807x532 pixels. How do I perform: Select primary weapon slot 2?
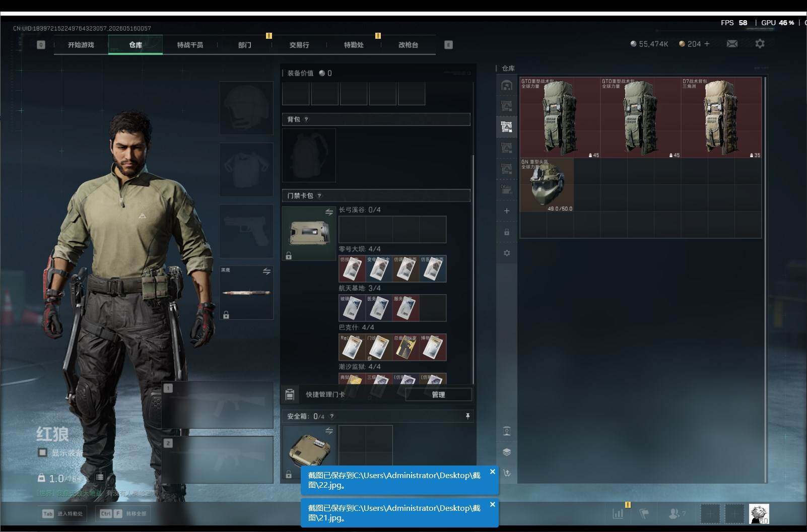click(218, 459)
